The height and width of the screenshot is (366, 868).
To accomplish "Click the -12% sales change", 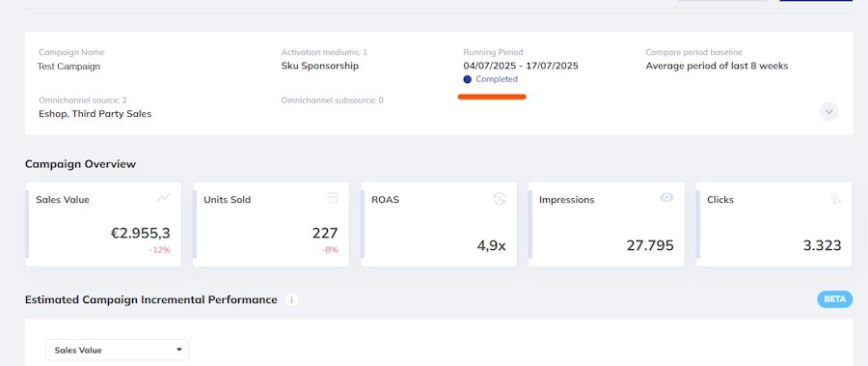I will 159,250.
